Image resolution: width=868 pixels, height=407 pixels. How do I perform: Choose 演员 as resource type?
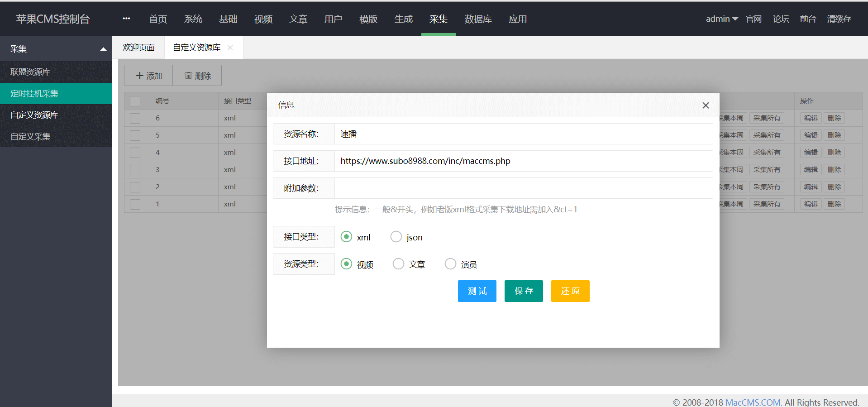450,264
